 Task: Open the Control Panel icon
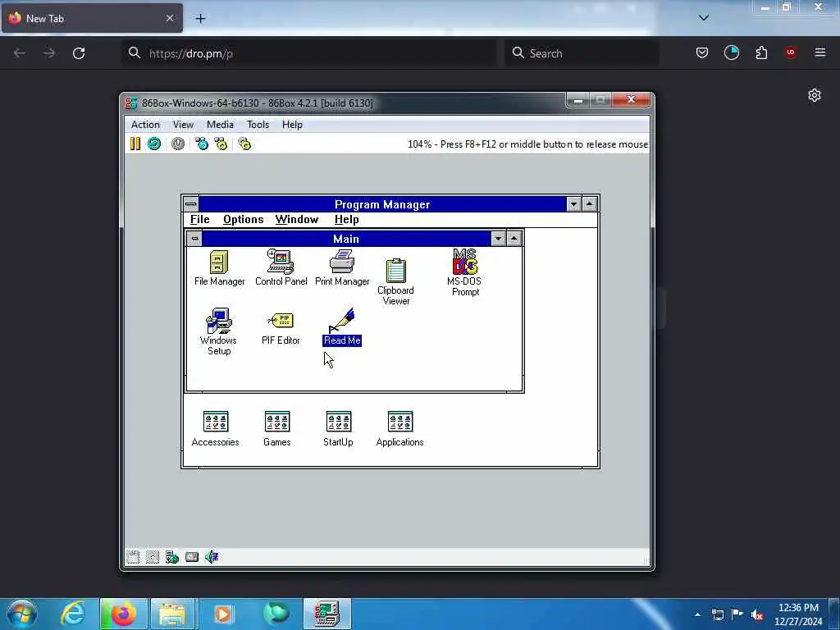281,268
